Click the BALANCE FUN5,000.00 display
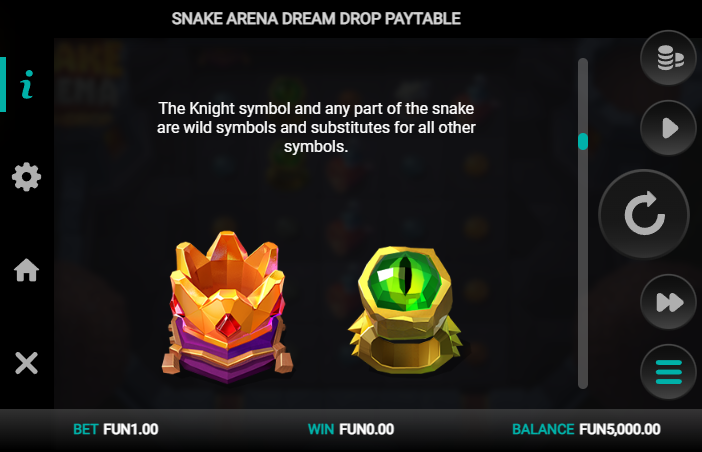 click(586, 430)
